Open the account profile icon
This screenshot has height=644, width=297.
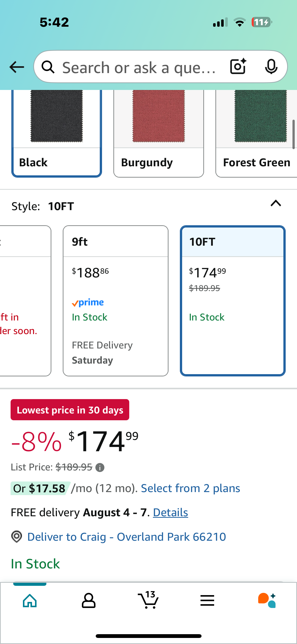click(89, 600)
